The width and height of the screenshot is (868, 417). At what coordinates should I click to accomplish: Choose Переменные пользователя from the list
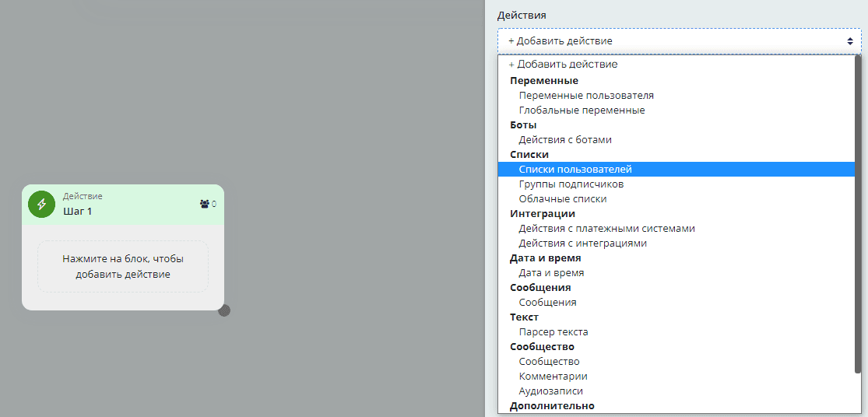586,96
